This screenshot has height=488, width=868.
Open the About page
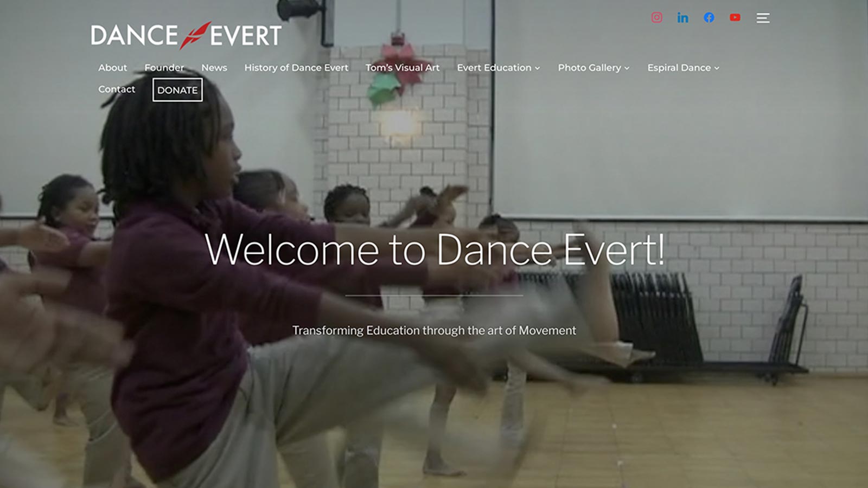(112, 68)
